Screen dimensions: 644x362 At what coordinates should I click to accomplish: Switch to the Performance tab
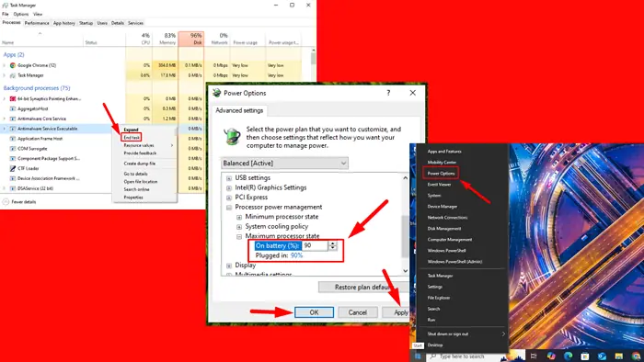tap(37, 23)
